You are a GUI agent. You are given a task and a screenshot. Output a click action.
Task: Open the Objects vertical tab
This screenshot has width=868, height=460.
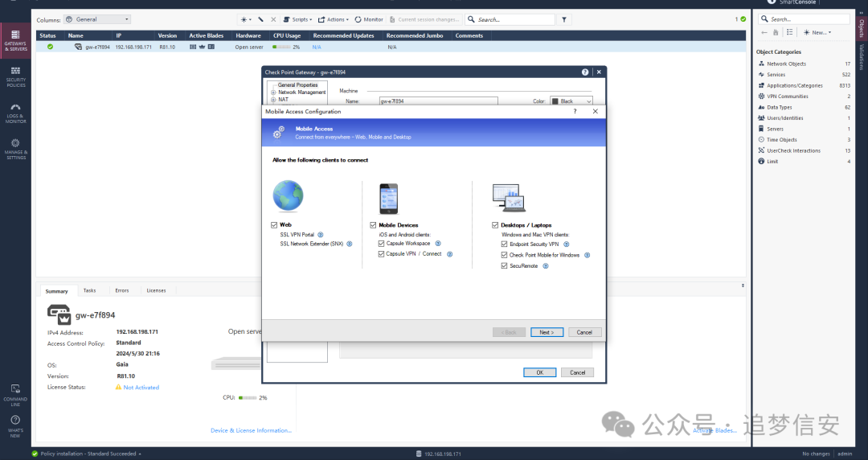pyautogui.click(x=862, y=27)
